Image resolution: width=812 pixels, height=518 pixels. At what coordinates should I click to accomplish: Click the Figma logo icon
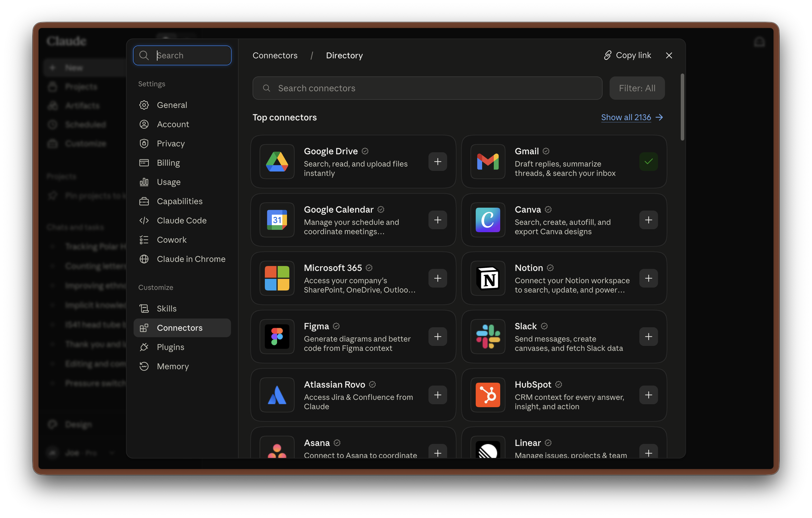tap(277, 337)
